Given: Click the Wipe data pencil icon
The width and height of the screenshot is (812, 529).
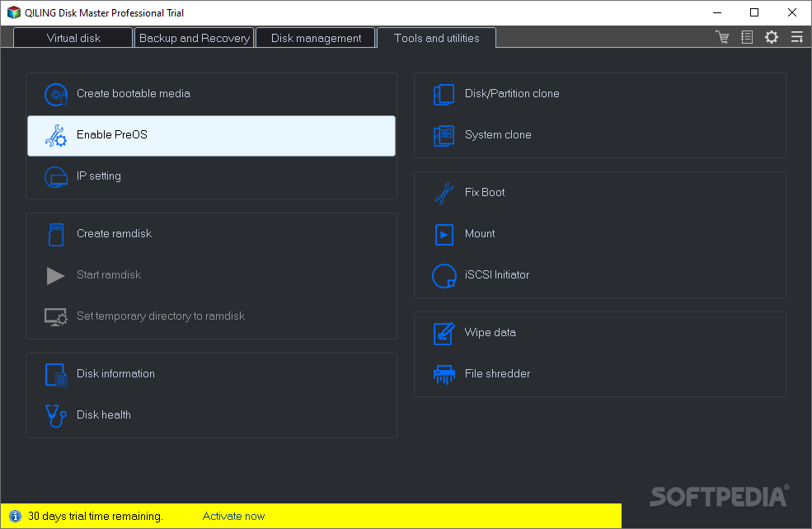Looking at the screenshot, I should pyautogui.click(x=444, y=334).
